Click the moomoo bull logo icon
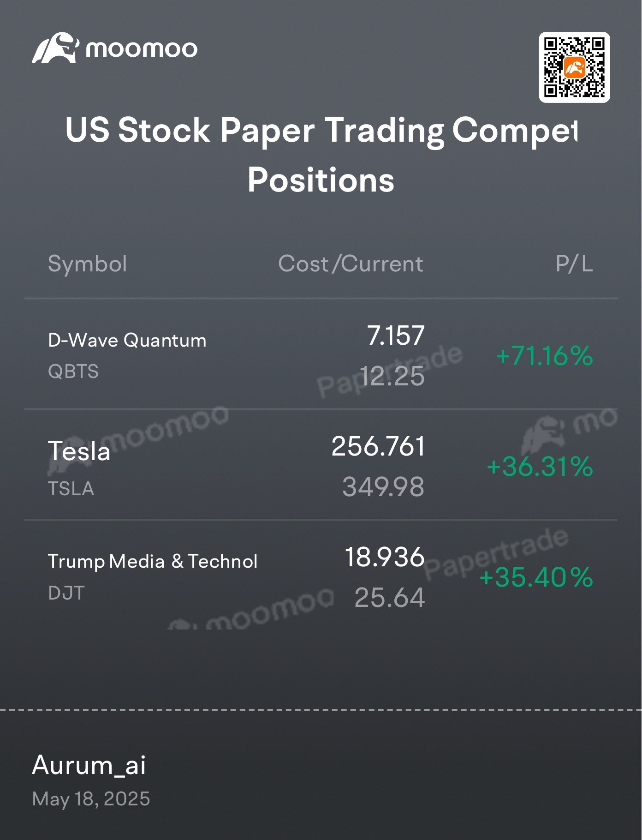The image size is (642, 840). point(55,48)
